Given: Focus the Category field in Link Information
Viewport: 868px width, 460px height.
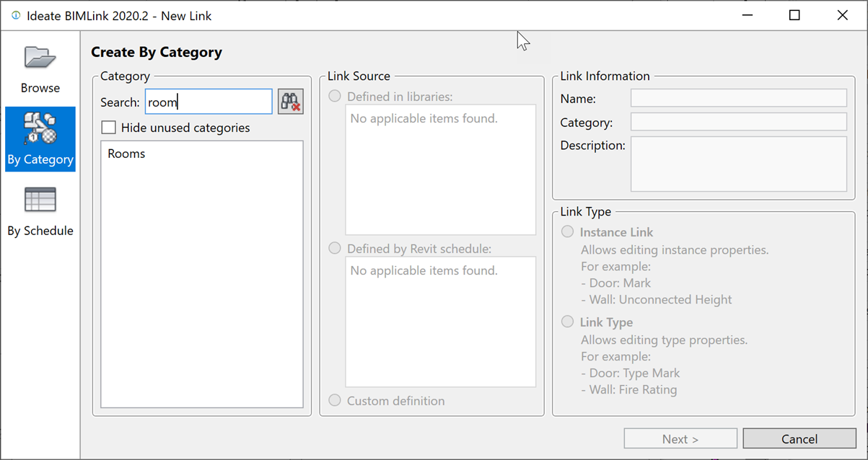Looking at the screenshot, I should point(738,122).
